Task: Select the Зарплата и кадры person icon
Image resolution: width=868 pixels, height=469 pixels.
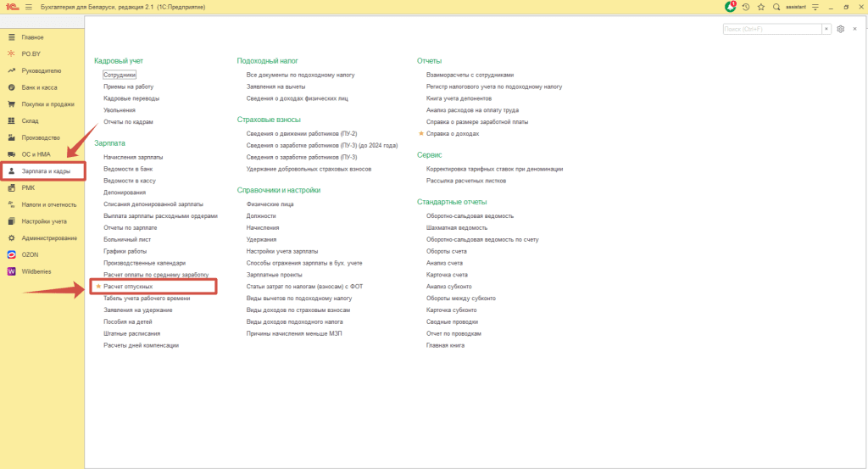Action: 11,171
